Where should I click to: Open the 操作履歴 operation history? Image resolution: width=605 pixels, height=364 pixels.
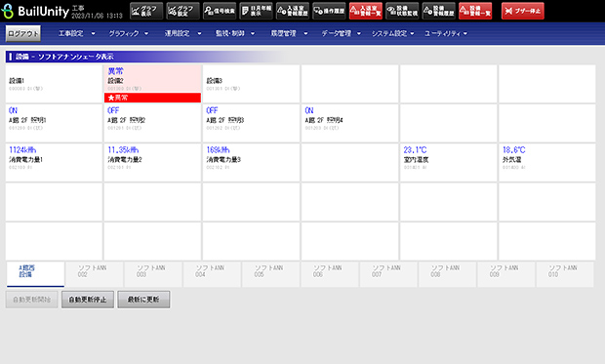pos(329,11)
